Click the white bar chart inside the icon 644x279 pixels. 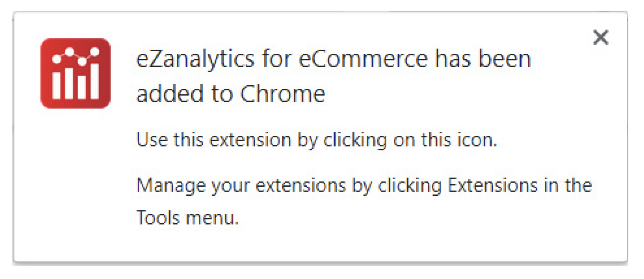pos(75,82)
